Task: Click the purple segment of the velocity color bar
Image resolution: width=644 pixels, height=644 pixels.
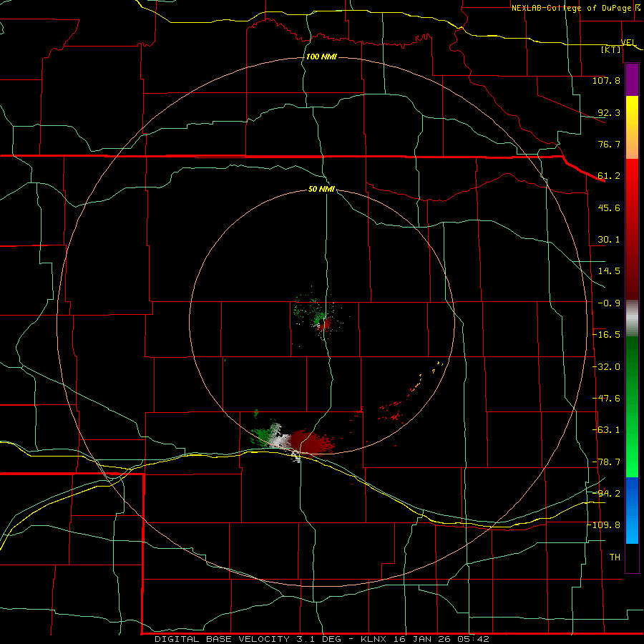Action: (632, 79)
